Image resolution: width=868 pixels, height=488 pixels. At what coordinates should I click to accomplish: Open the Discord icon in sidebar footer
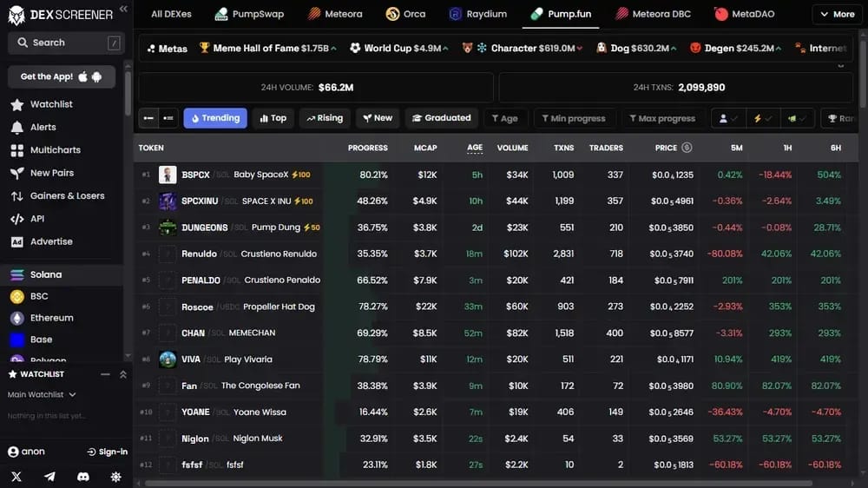pos(83,477)
